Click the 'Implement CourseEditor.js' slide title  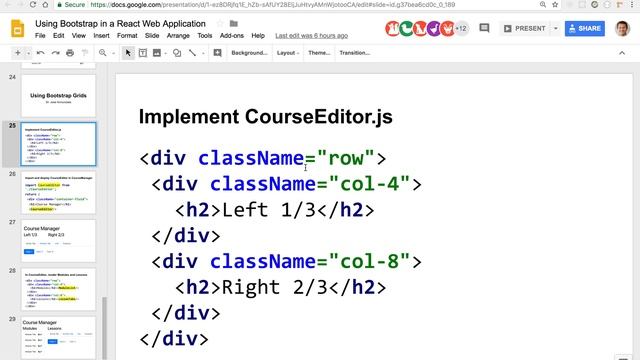click(266, 117)
